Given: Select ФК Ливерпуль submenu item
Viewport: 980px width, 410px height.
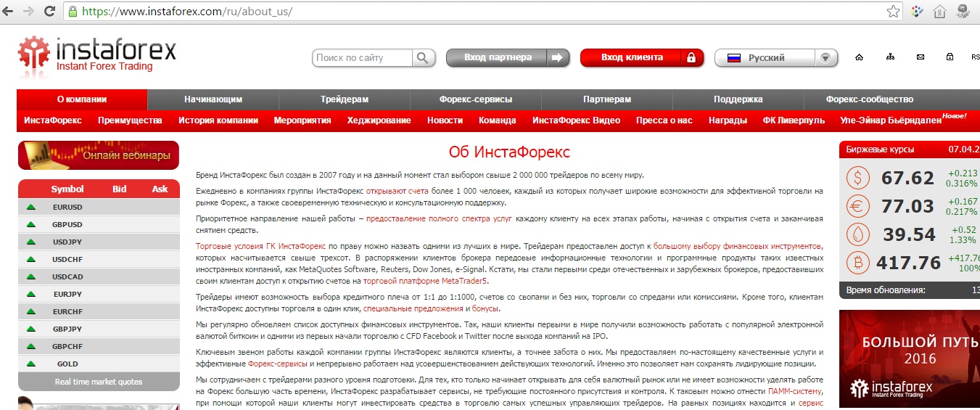Looking at the screenshot, I should coord(794,120).
